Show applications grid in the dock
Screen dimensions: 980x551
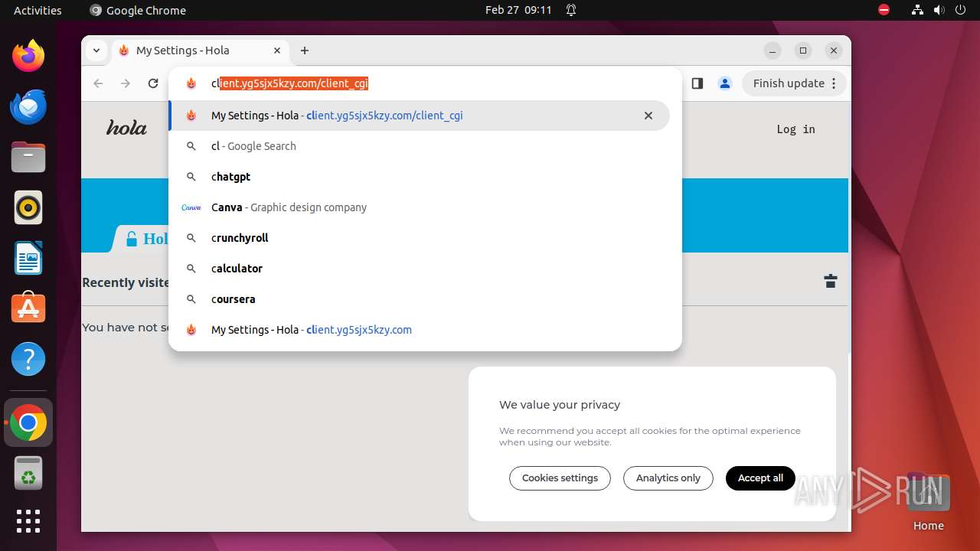point(28,521)
